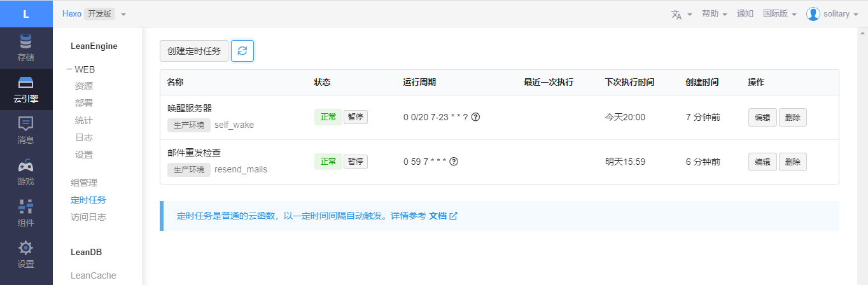Click the help icon next to 0 0/20 7-23 cron
868x285 pixels.
point(475,117)
